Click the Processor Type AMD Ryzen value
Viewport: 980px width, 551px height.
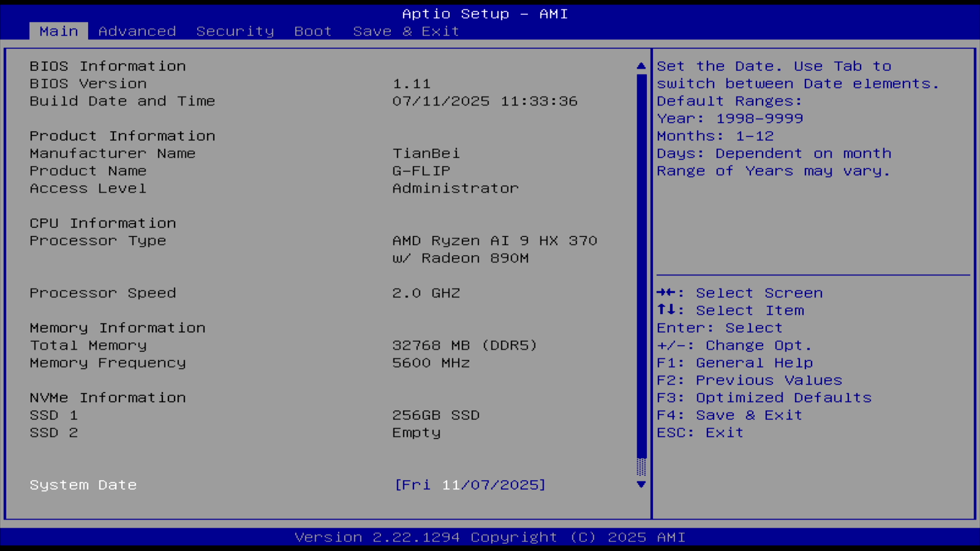494,241
